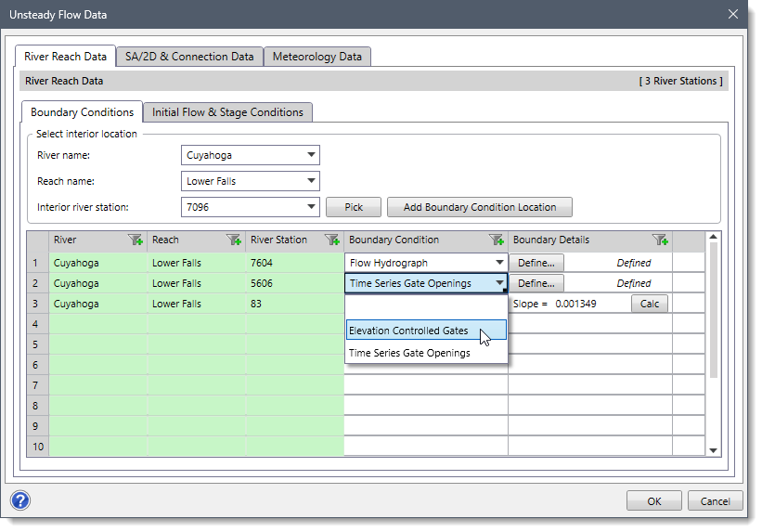Click the Boundary Condition column filter icon

496,240
